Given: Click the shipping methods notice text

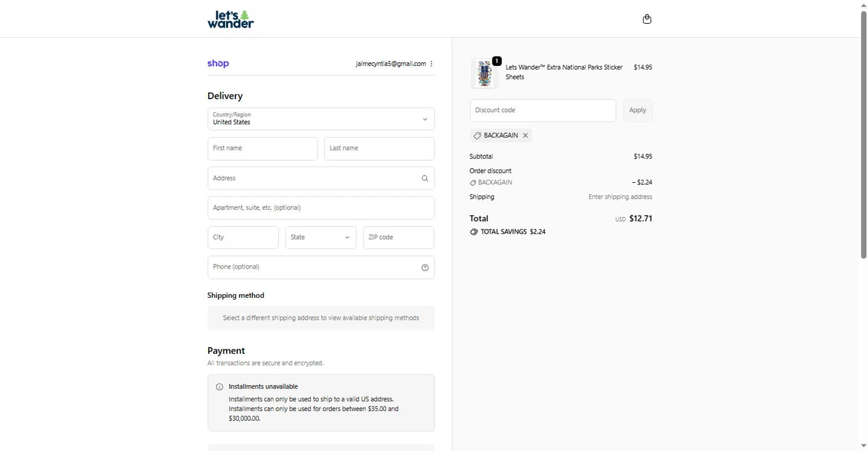Looking at the screenshot, I should [321, 318].
